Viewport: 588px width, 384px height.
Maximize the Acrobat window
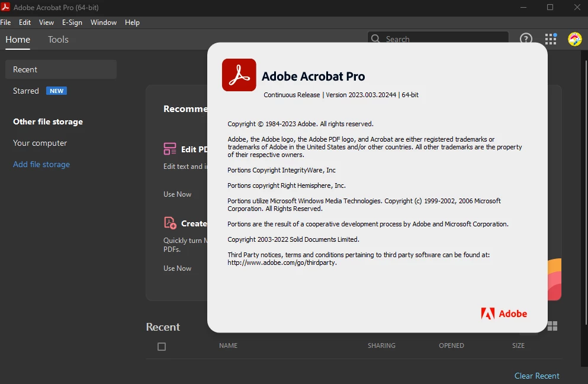point(550,7)
